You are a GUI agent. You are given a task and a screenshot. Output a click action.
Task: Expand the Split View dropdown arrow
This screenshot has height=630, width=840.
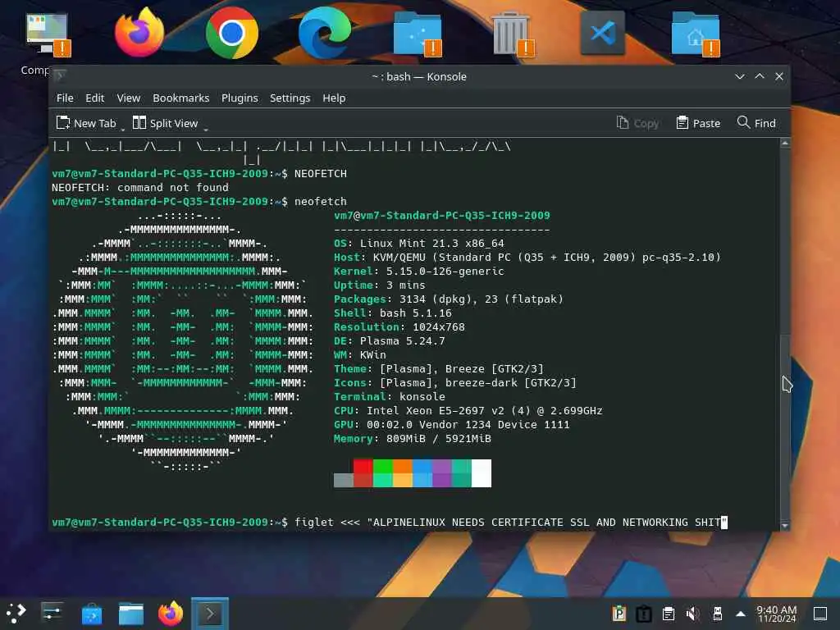click(x=206, y=129)
